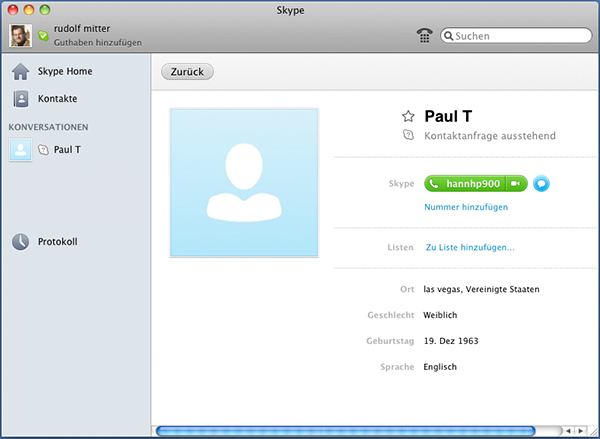Start video call with camera icon
The height and width of the screenshot is (439, 600).
pyautogui.click(x=516, y=184)
